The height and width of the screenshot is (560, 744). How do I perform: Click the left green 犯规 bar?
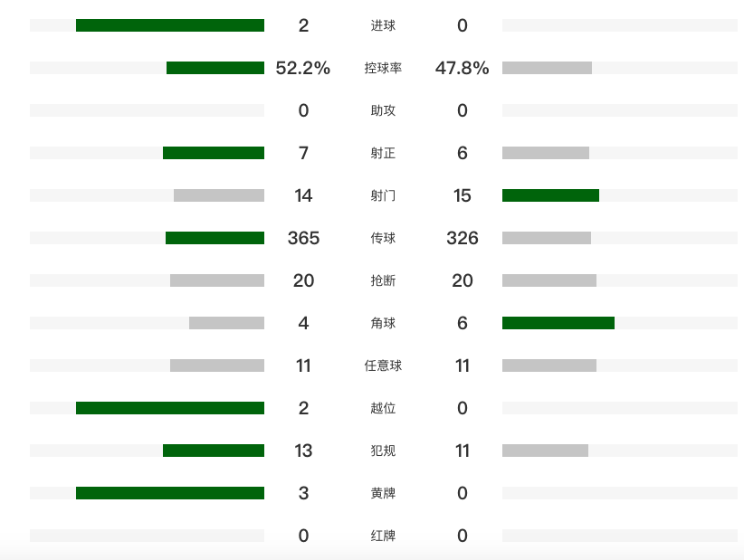click(214, 451)
